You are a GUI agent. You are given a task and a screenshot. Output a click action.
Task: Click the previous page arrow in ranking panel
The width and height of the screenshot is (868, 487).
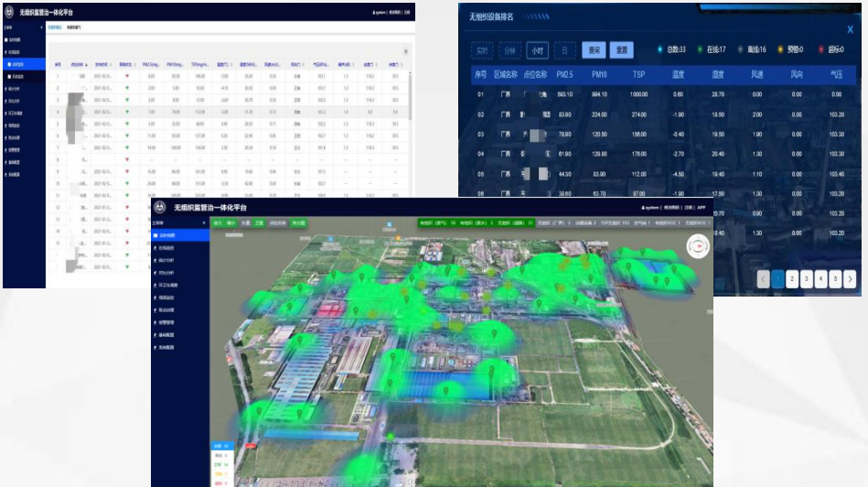click(763, 279)
